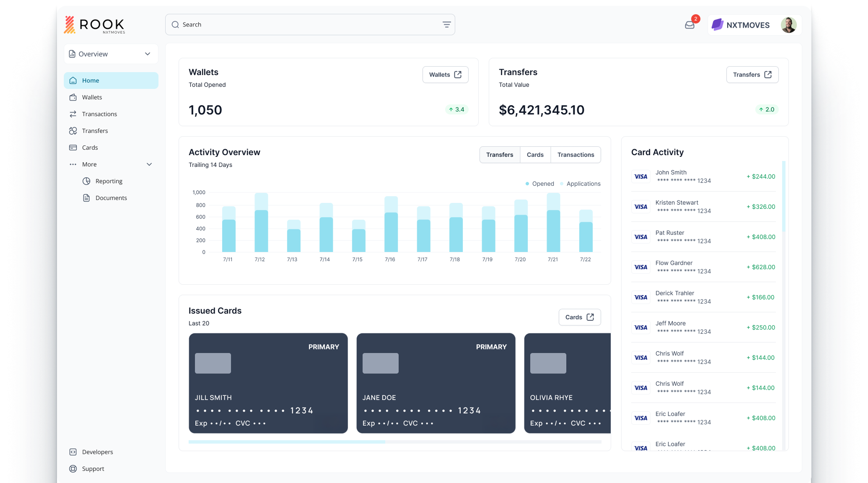Image resolution: width=868 pixels, height=483 pixels.
Task: Switch the Activity Overview to the Cards tab
Action: (535, 155)
